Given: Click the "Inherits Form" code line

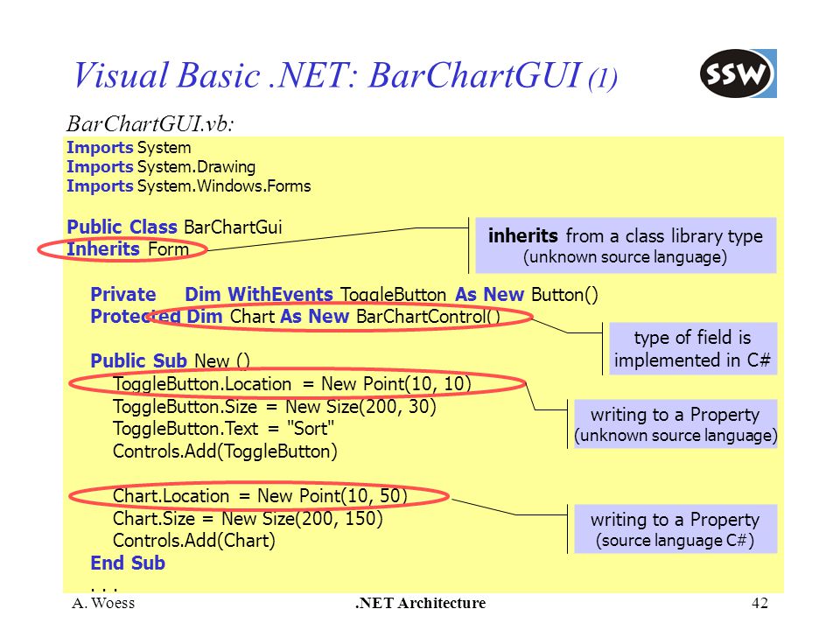Looking at the screenshot, I should click(128, 249).
